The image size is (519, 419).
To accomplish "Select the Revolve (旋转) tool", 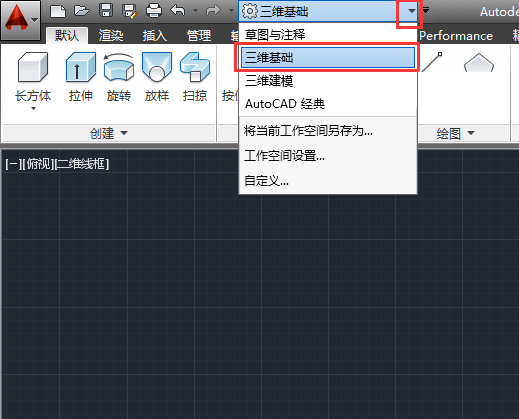I will point(119,77).
